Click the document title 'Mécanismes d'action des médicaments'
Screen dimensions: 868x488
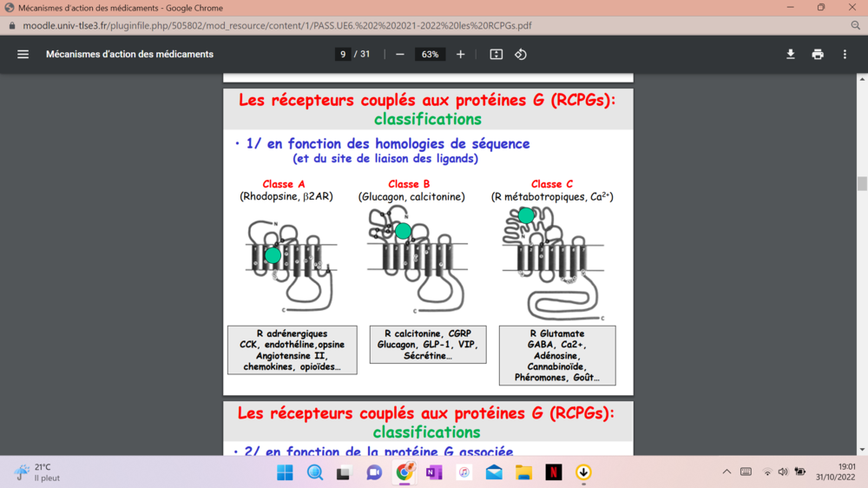[x=129, y=55]
